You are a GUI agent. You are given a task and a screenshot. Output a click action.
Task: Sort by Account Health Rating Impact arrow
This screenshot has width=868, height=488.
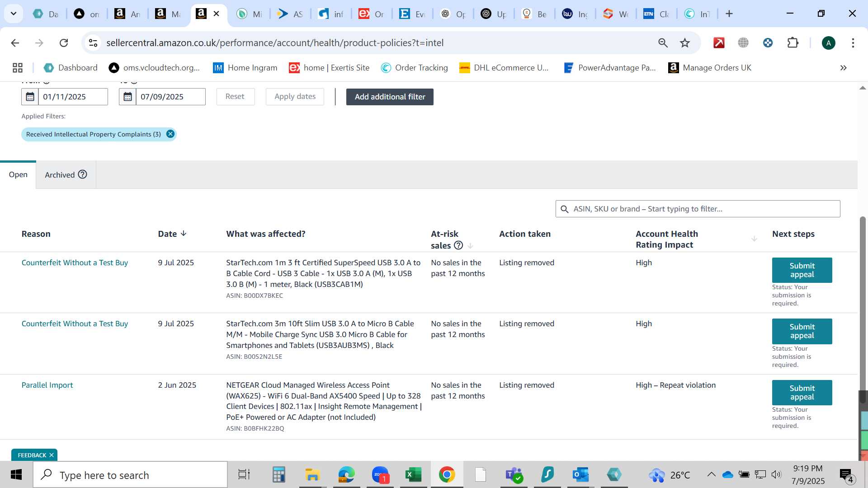(754, 239)
